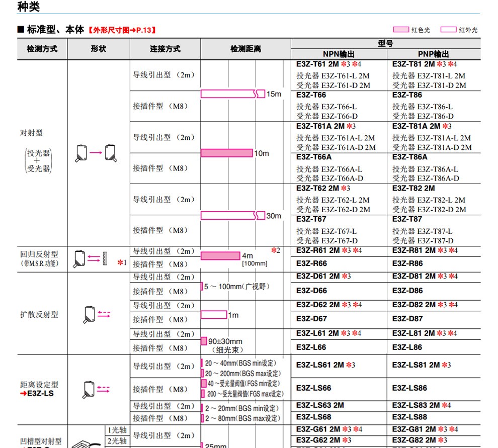Click the sensor diagram in the 扩散反射型 row

(97, 315)
